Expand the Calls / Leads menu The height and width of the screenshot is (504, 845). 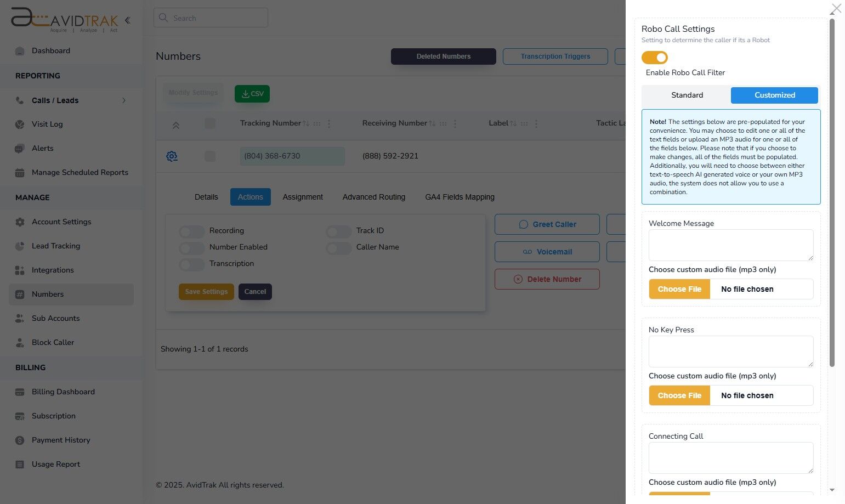click(x=124, y=100)
